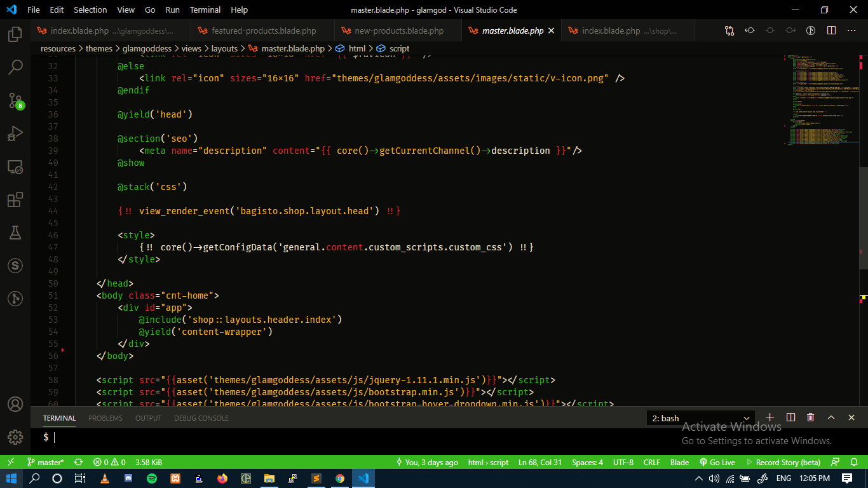Maximize the terminal panel with chevron up

coord(831,417)
